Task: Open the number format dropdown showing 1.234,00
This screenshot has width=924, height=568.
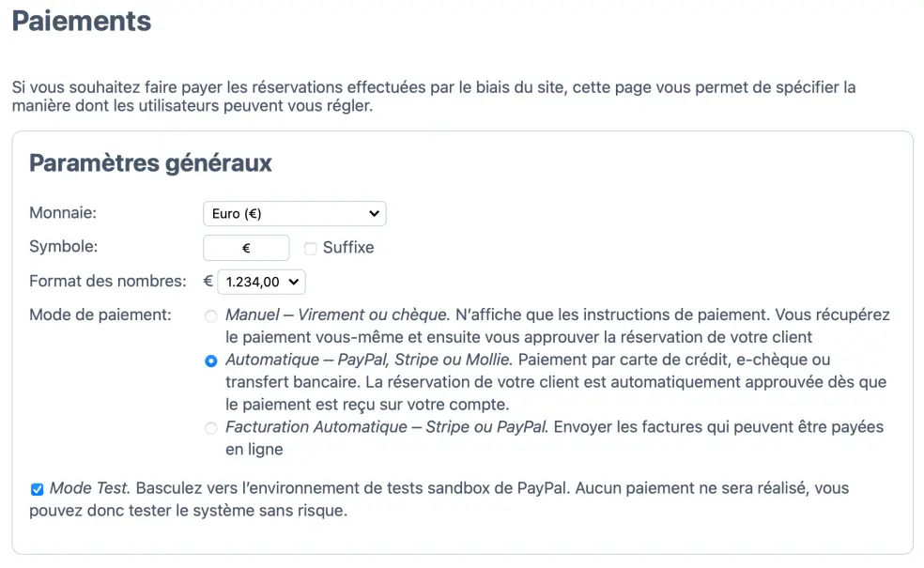Action: click(261, 281)
